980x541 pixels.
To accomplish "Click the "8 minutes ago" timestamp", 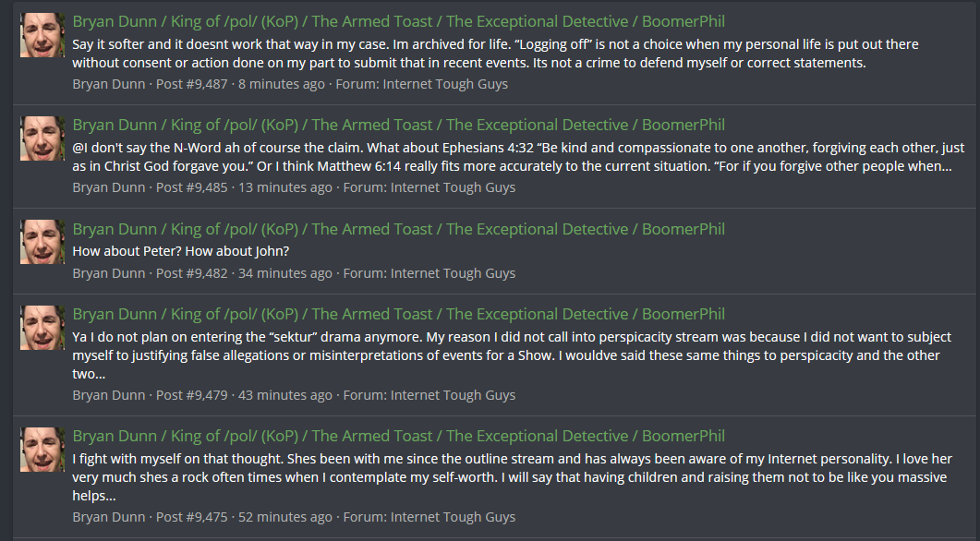I will (x=282, y=84).
